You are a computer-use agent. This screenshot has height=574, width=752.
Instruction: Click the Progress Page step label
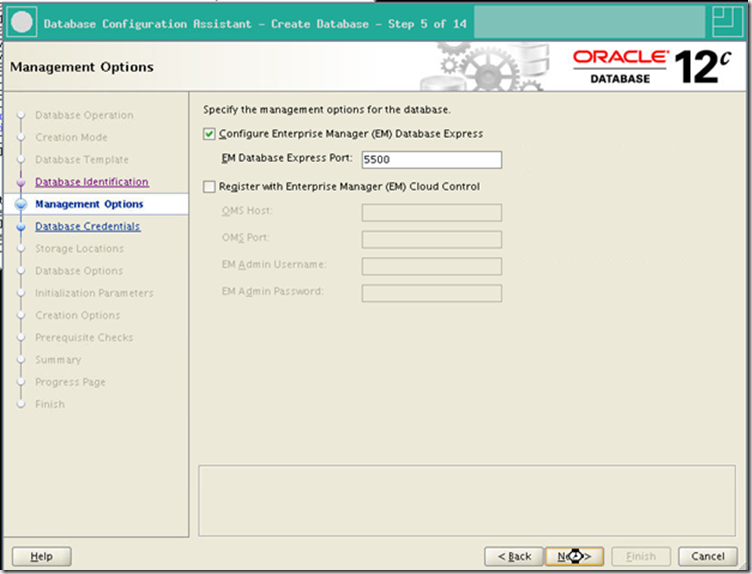(70, 382)
